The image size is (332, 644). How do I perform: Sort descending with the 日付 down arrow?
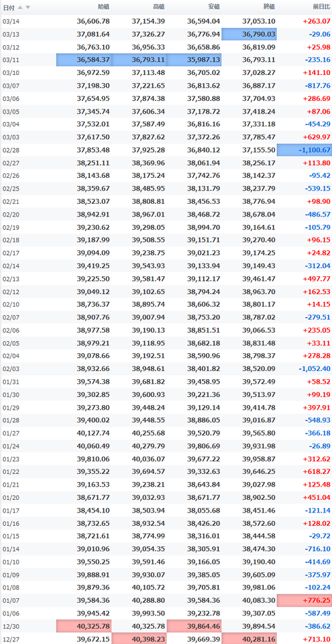click(27, 7)
